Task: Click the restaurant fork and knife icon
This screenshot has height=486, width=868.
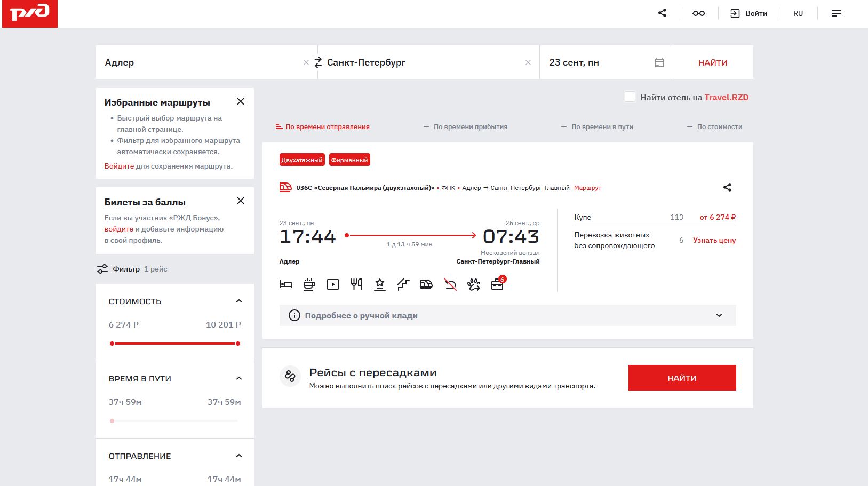Action: pyautogui.click(x=356, y=284)
